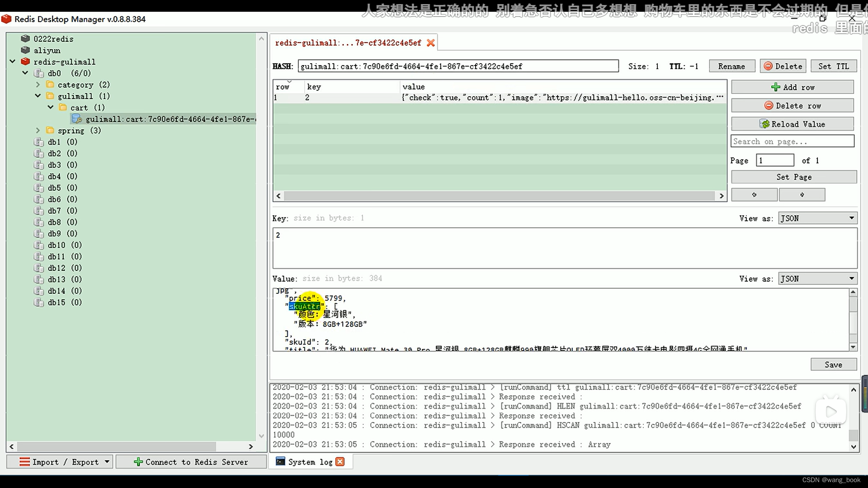Image resolution: width=868 pixels, height=488 pixels.
Task: Click the cart folder icon
Action: point(63,108)
